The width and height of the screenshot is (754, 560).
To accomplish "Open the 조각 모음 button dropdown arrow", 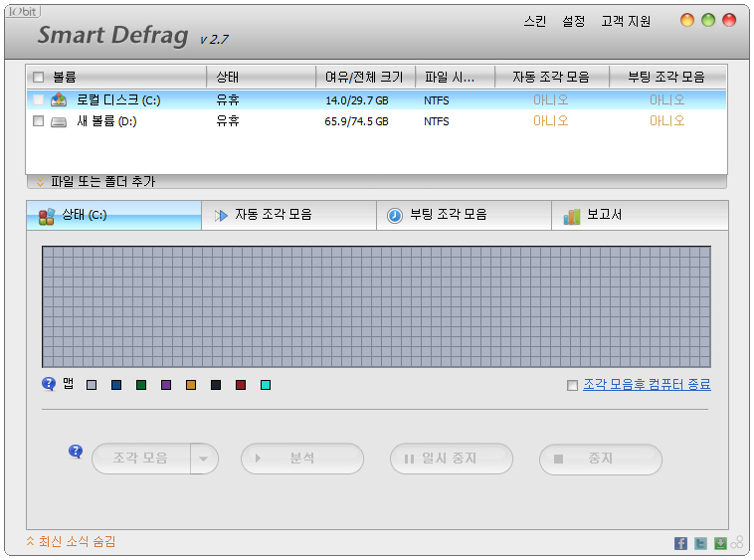I will 204,459.
